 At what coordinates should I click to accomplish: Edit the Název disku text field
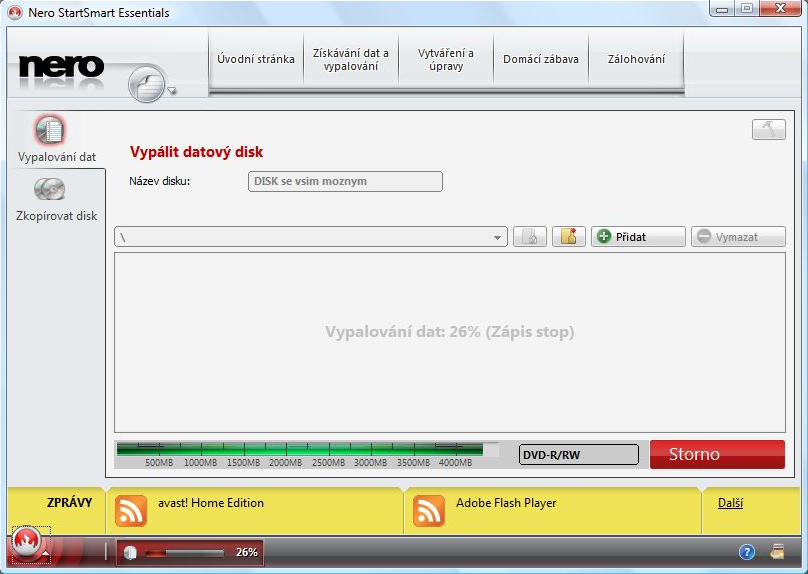(x=345, y=181)
